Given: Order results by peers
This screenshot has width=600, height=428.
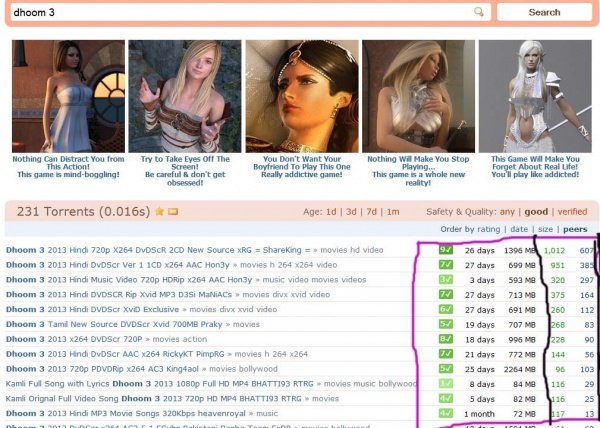Looking at the screenshot, I should click(575, 229).
